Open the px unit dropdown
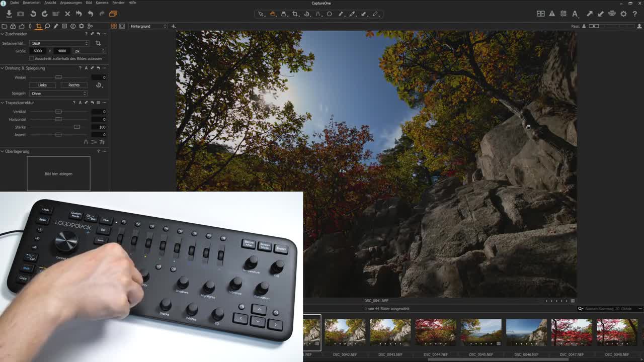 pos(90,51)
